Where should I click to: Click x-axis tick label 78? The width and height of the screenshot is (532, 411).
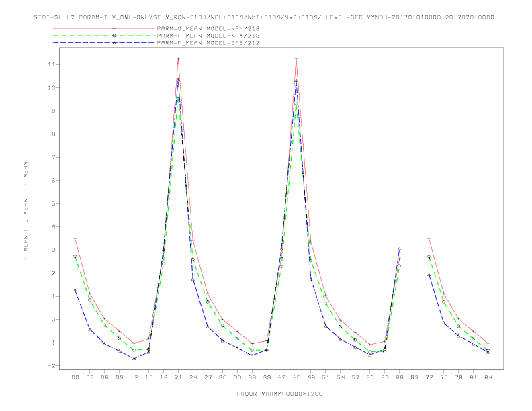[x=458, y=377]
